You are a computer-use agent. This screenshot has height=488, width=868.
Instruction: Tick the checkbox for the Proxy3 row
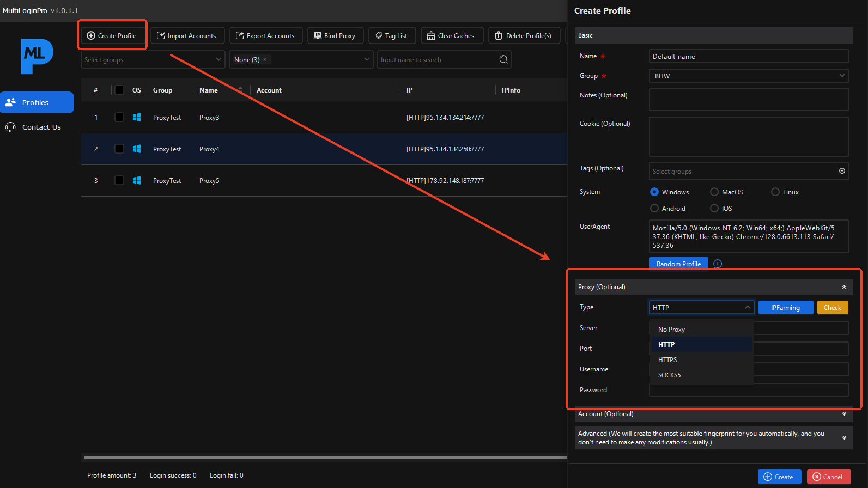[x=119, y=117]
